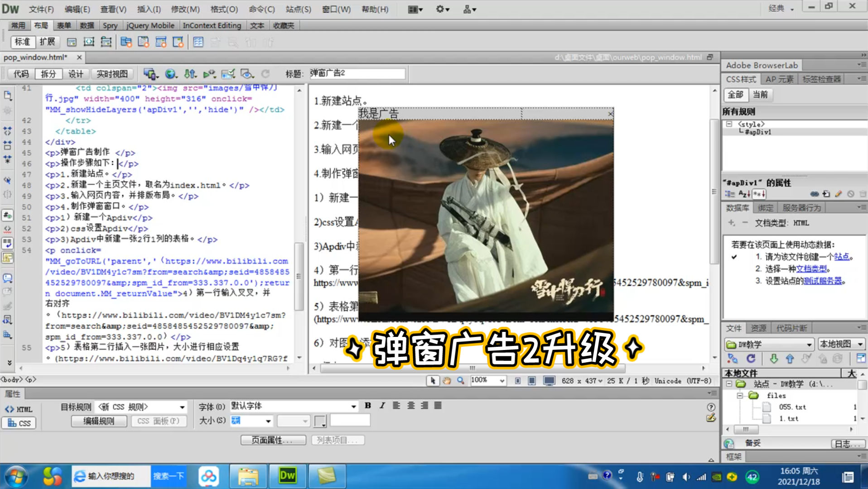Click 搜索一下 button in taskbar

(x=169, y=476)
